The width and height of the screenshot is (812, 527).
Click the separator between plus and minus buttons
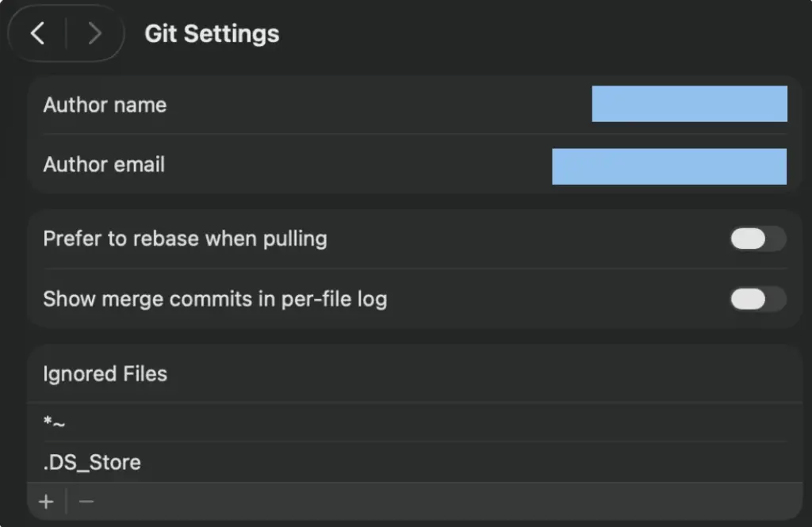pos(67,502)
